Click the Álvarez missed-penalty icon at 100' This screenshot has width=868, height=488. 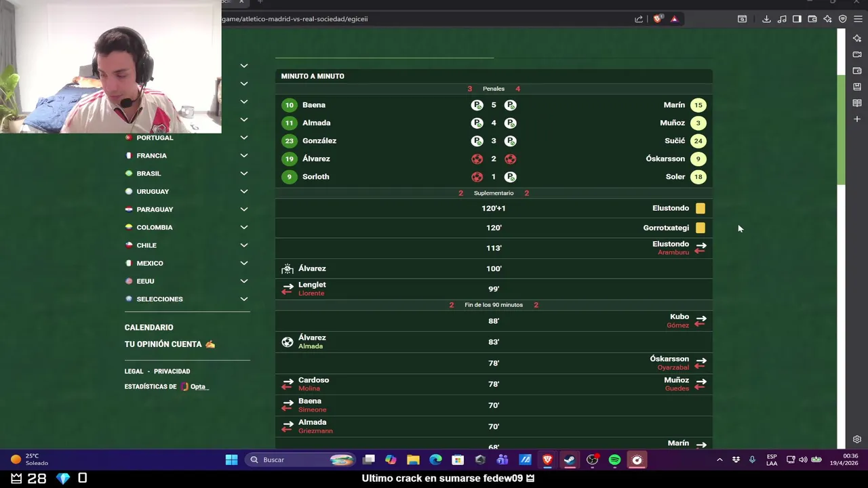click(x=288, y=269)
